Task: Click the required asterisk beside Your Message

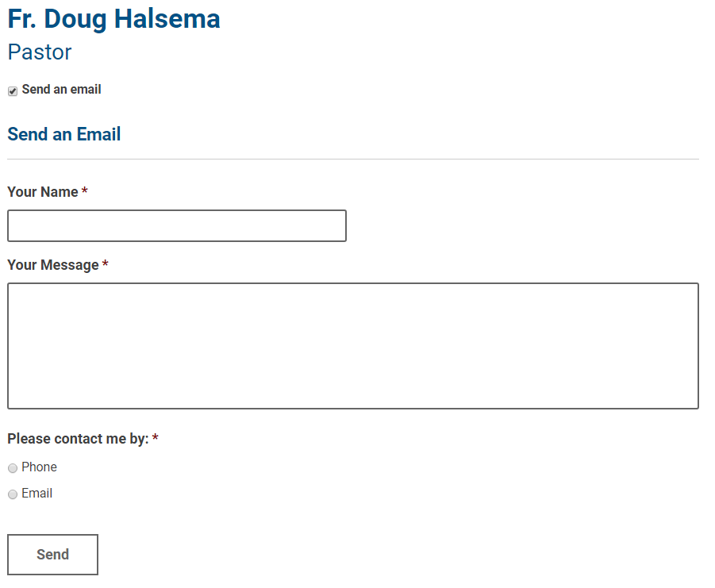Action: point(106,265)
